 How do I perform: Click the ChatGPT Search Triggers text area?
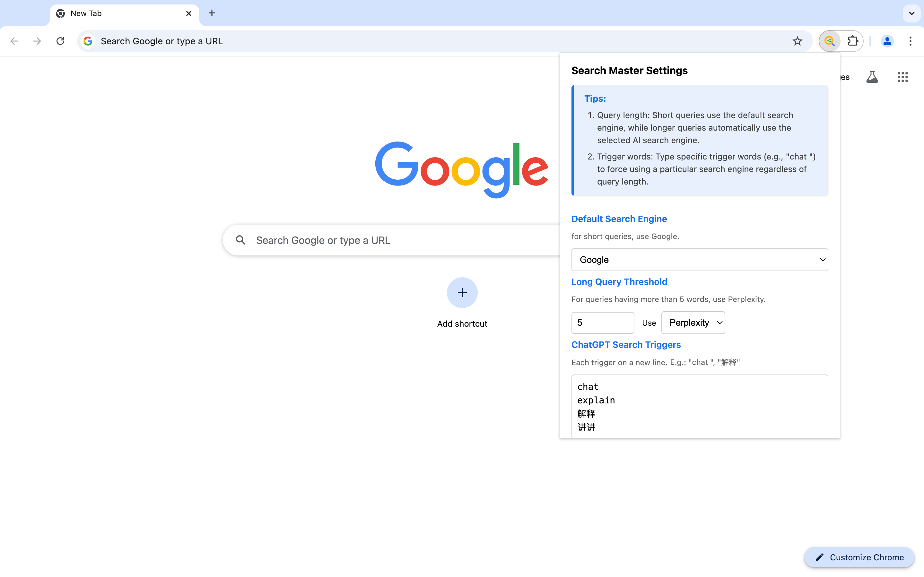click(700, 406)
